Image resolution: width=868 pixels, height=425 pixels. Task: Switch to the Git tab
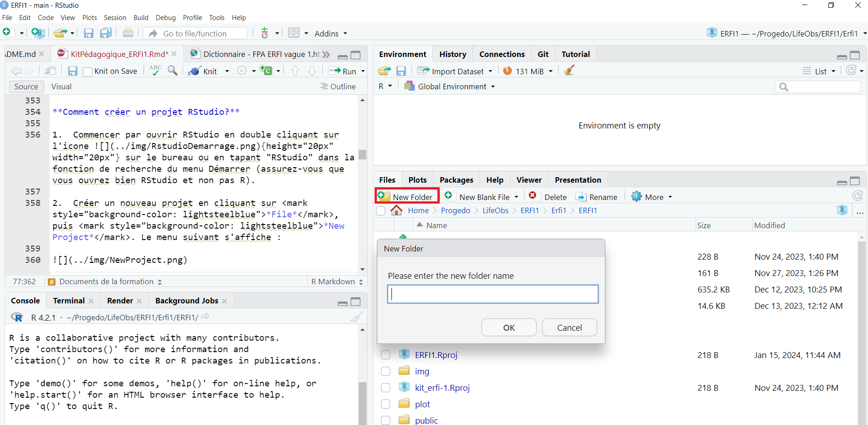coord(543,54)
